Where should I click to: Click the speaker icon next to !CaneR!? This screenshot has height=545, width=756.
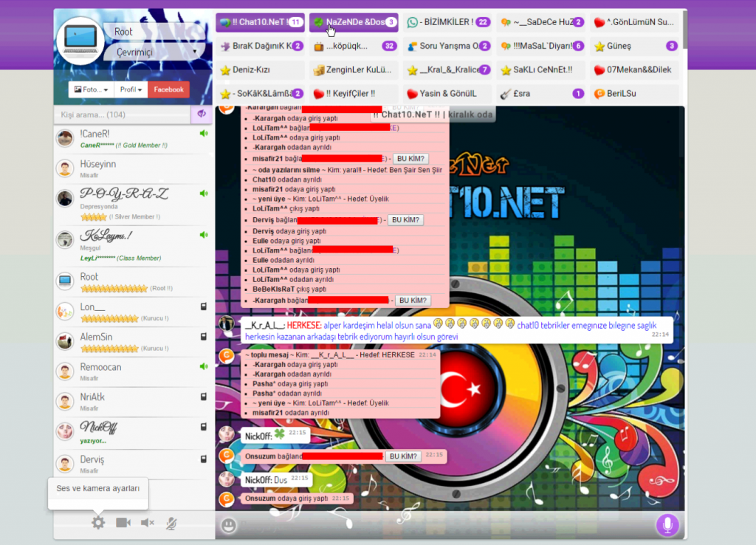coord(203,134)
